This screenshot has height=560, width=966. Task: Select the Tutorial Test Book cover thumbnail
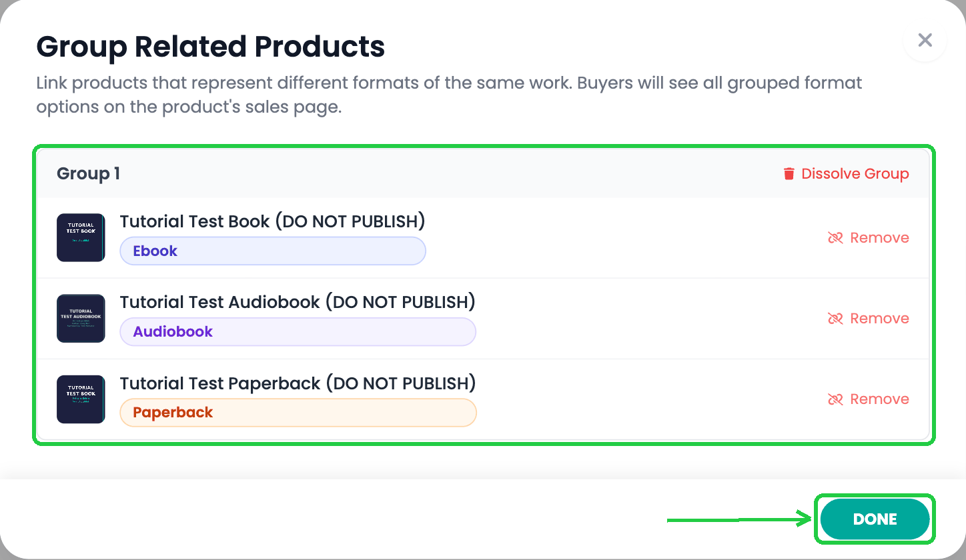81,237
